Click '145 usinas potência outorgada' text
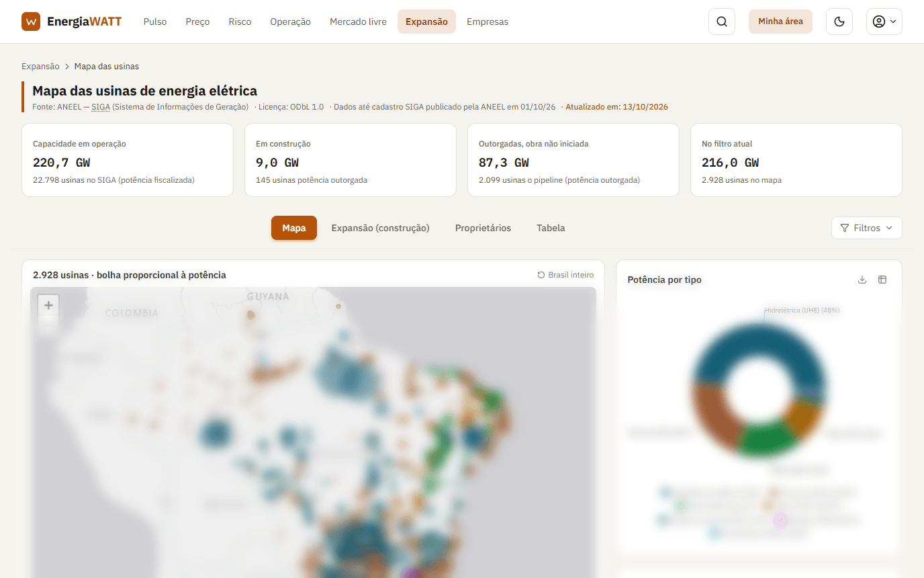 coord(312,180)
